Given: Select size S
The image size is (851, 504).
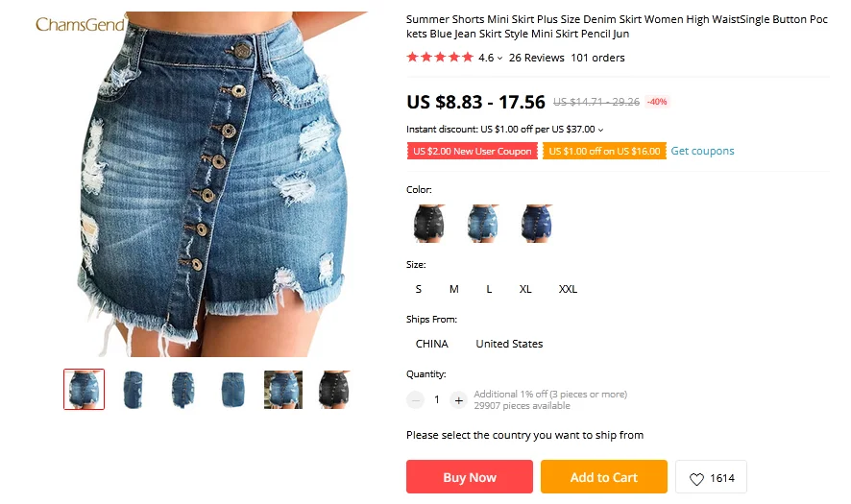Looking at the screenshot, I should [419, 289].
